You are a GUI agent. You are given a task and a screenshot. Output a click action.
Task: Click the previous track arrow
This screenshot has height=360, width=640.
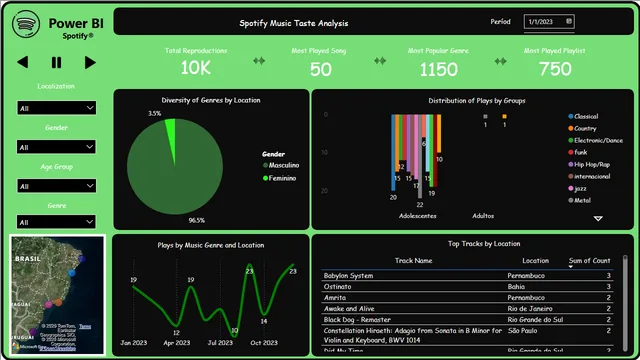(x=23, y=62)
